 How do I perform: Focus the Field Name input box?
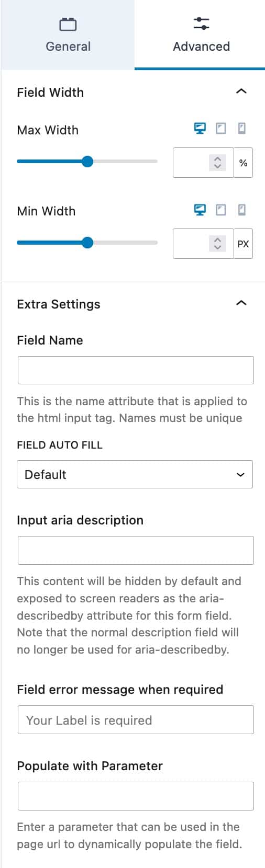pyautogui.click(x=136, y=370)
